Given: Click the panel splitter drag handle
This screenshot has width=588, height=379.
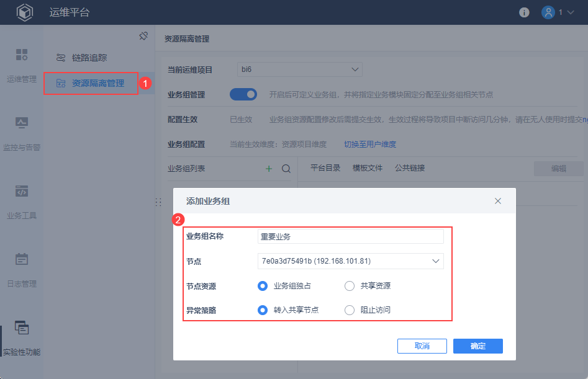Looking at the screenshot, I should (158, 202).
